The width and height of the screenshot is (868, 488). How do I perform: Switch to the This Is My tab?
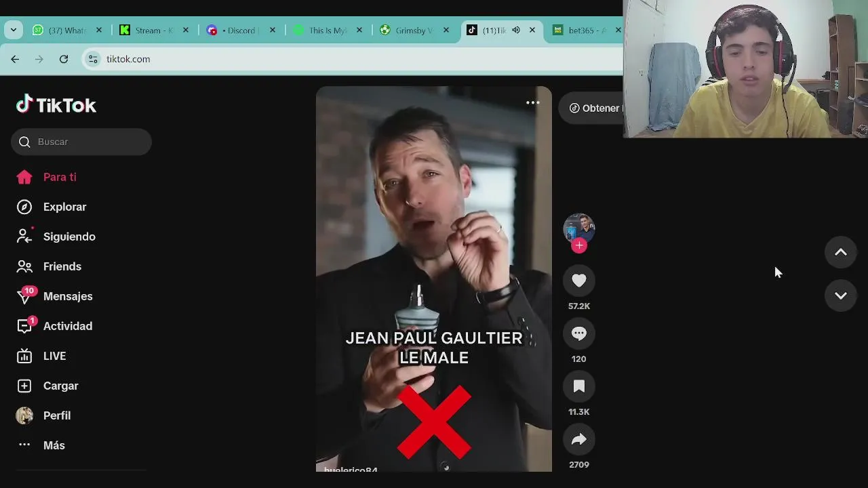point(328,30)
